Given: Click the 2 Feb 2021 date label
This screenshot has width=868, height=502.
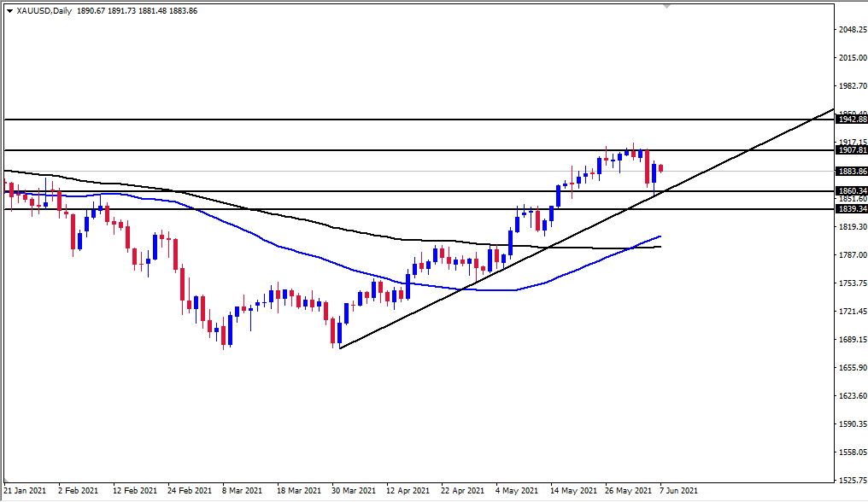Looking at the screenshot, I should (78, 491).
